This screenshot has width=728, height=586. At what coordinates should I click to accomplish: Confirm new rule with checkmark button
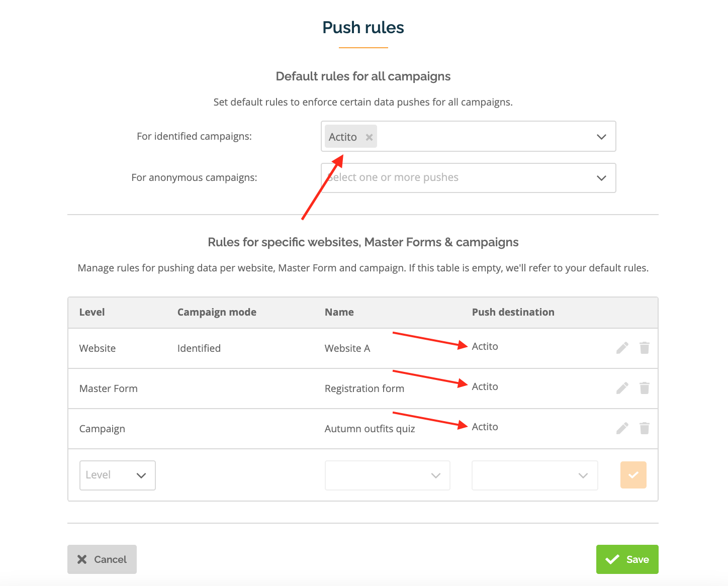(x=633, y=475)
